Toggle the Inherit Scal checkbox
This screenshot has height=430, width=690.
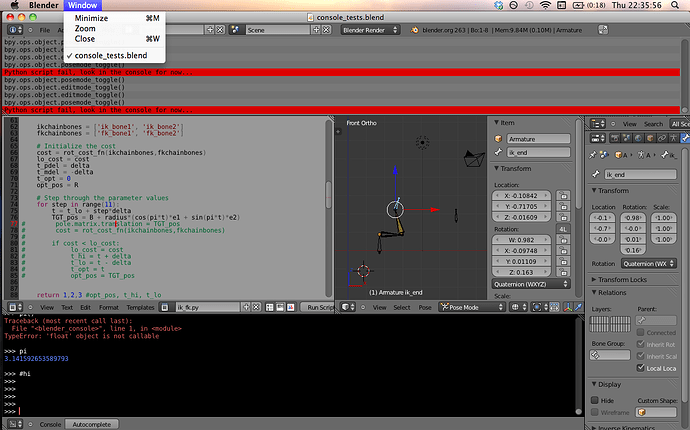pyautogui.click(x=640, y=356)
